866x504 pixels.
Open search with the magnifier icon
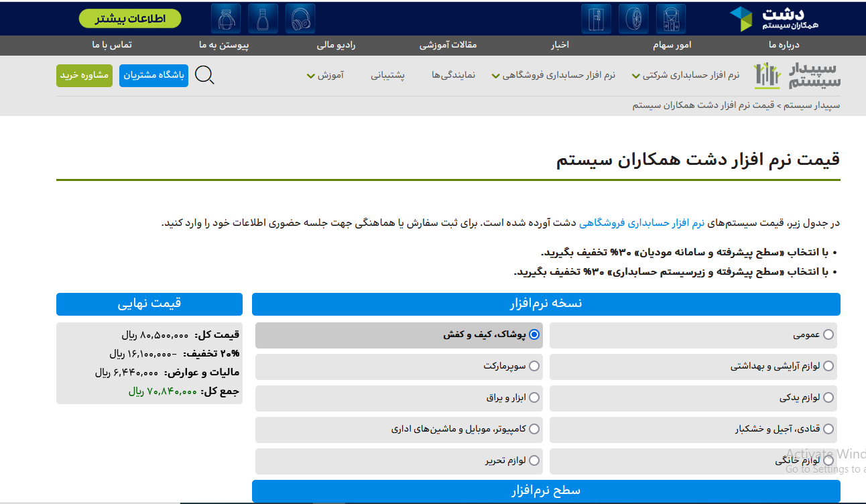coord(204,75)
